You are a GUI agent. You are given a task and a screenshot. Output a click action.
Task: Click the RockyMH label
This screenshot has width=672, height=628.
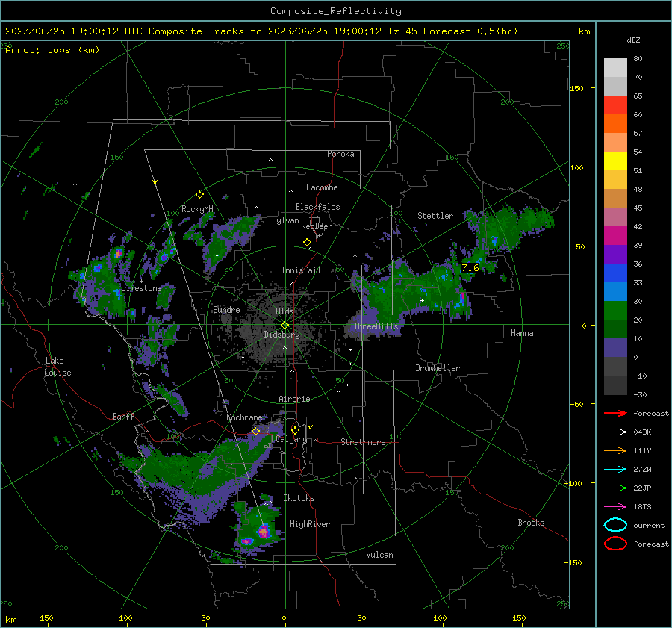pyautogui.click(x=197, y=209)
